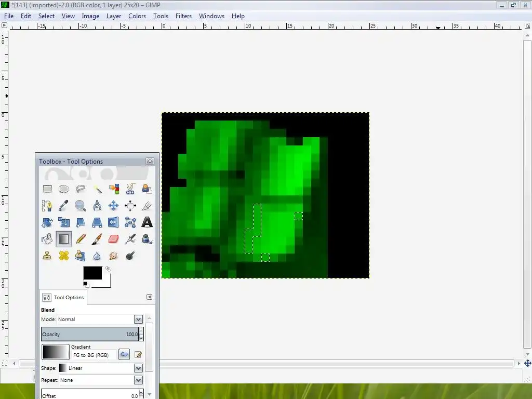
Task: Click the white background color swatch
Action: (x=106, y=283)
